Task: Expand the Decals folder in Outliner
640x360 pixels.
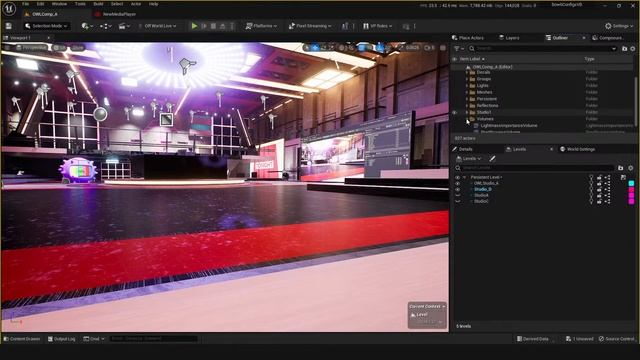Action: [x=467, y=72]
